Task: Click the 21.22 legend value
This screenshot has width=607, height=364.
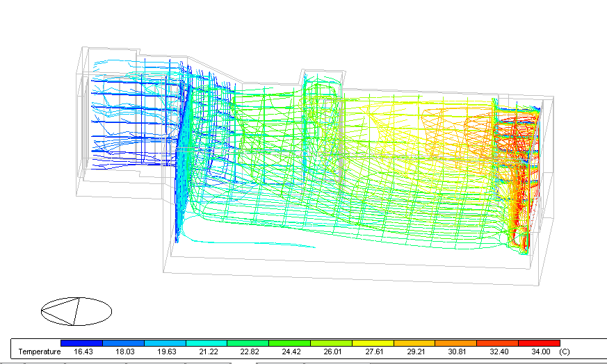Action: coord(209,351)
